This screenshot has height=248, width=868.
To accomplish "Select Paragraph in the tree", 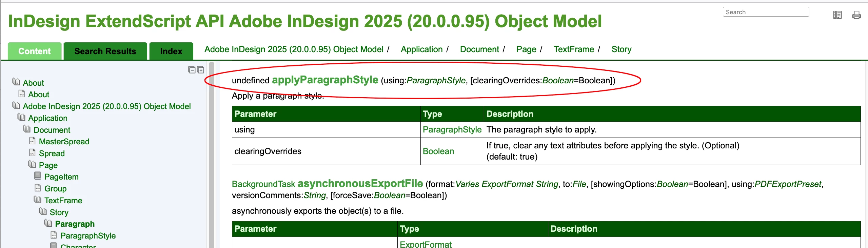I will 75,224.
